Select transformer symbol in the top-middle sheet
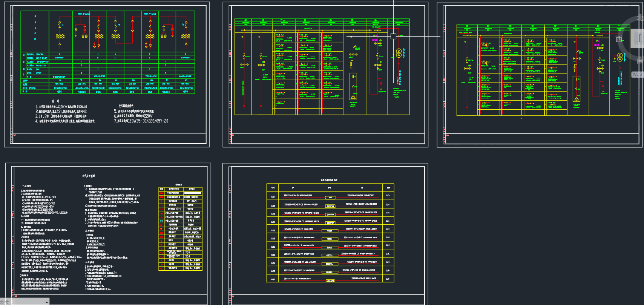This screenshot has width=644, height=305. (399, 53)
